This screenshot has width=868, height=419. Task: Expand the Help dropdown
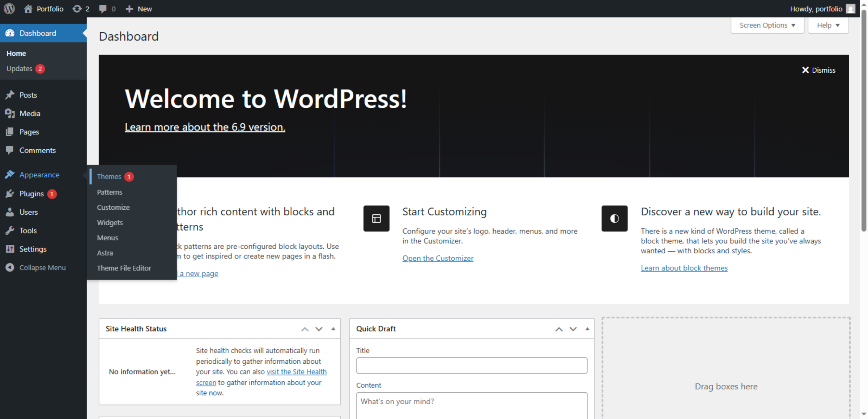coord(828,25)
